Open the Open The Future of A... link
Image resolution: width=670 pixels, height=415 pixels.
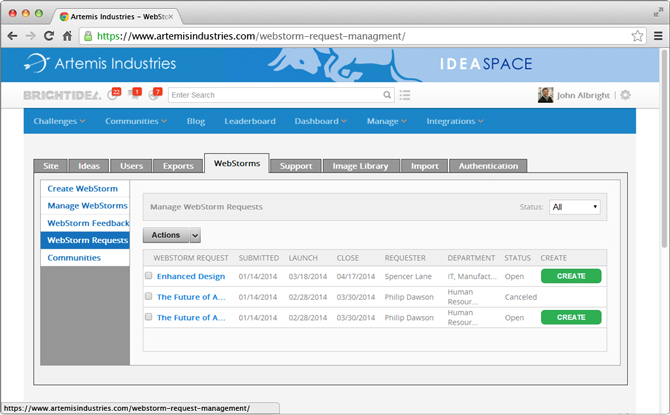[191, 317]
